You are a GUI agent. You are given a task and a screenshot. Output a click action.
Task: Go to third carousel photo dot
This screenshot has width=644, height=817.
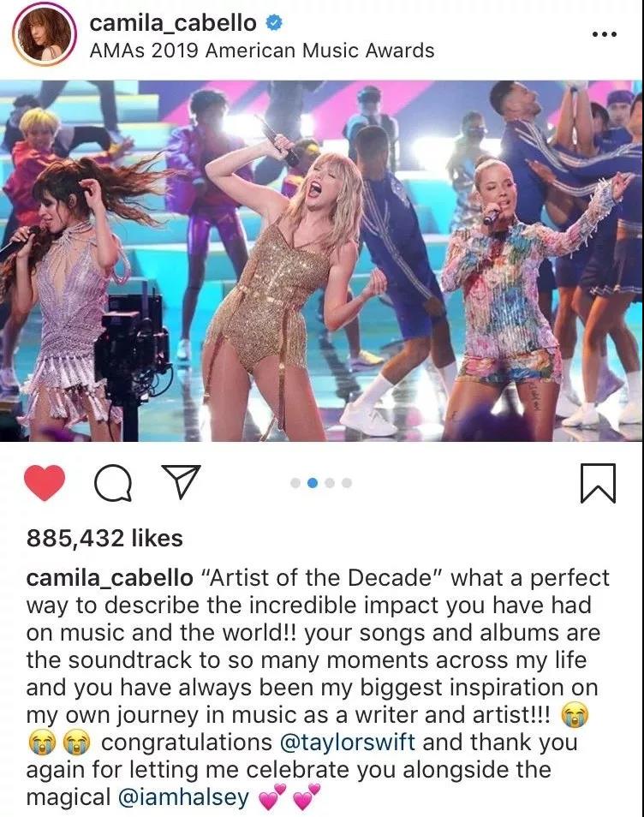(330, 483)
